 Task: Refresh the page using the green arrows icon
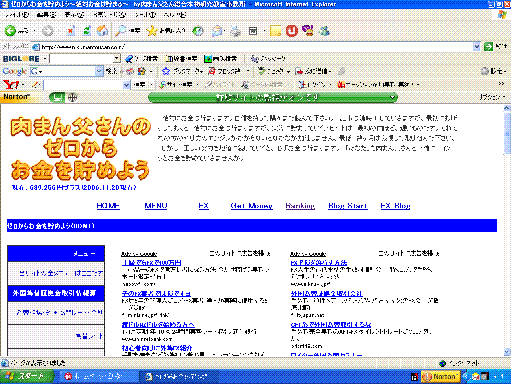pyautogui.click(x=87, y=31)
